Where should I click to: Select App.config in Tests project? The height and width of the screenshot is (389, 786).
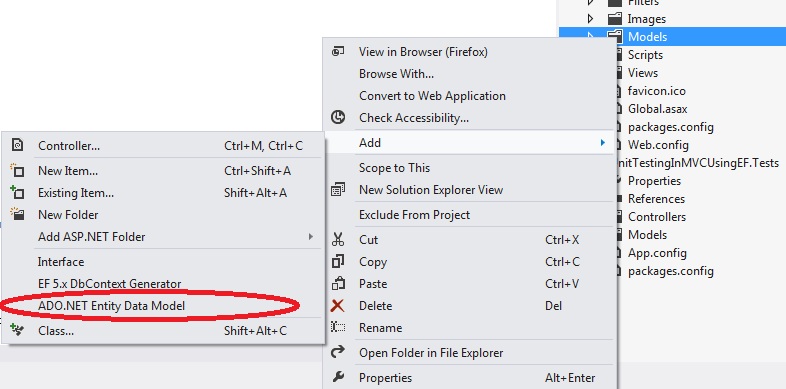(657, 253)
